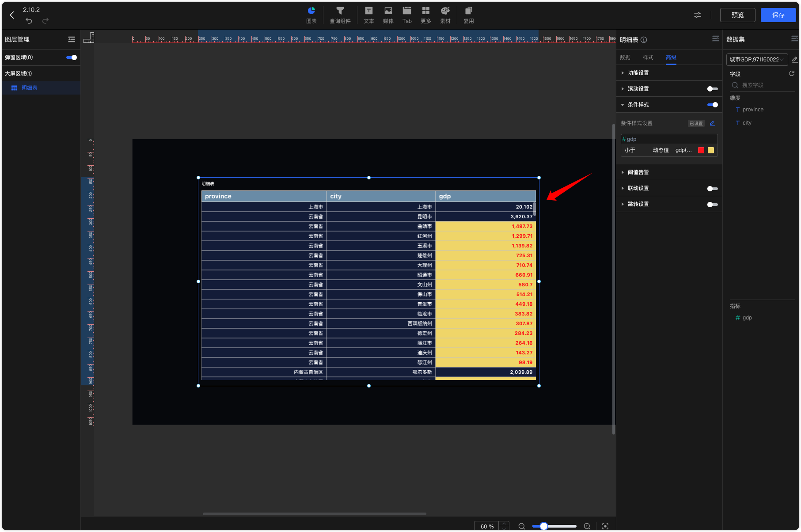Click the red color swatch in gdp condition
The width and height of the screenshot is (801, 532).
pyautogui.click(x=701, y=150)
